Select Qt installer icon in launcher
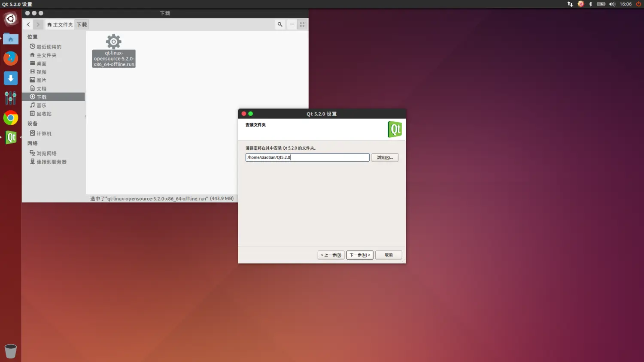 tap(11, 137)
